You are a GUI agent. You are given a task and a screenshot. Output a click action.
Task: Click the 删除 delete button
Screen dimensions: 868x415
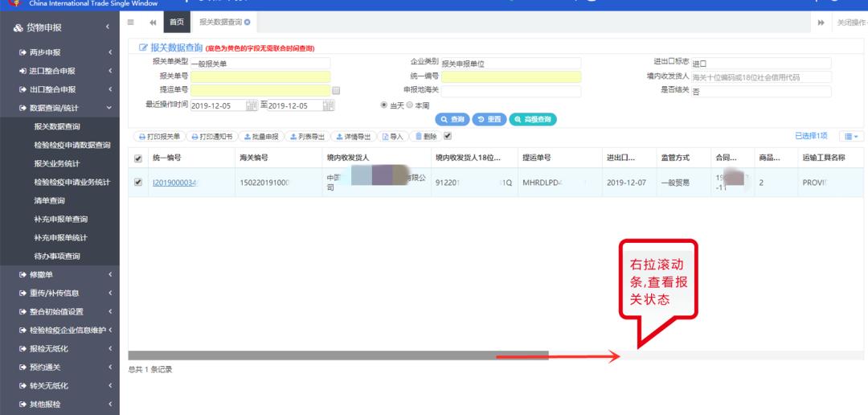[426, 136]
